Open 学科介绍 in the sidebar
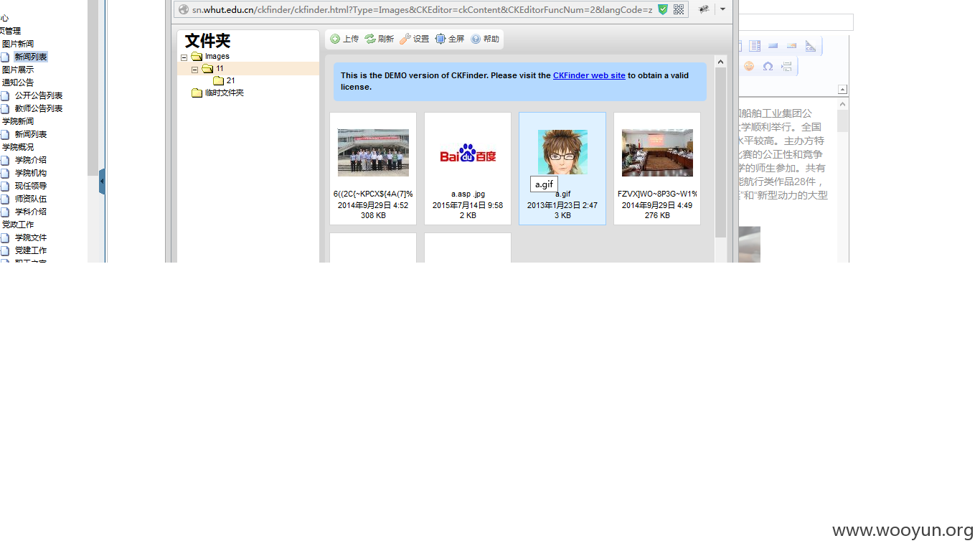980x551 pixels. tap(31, 212)
